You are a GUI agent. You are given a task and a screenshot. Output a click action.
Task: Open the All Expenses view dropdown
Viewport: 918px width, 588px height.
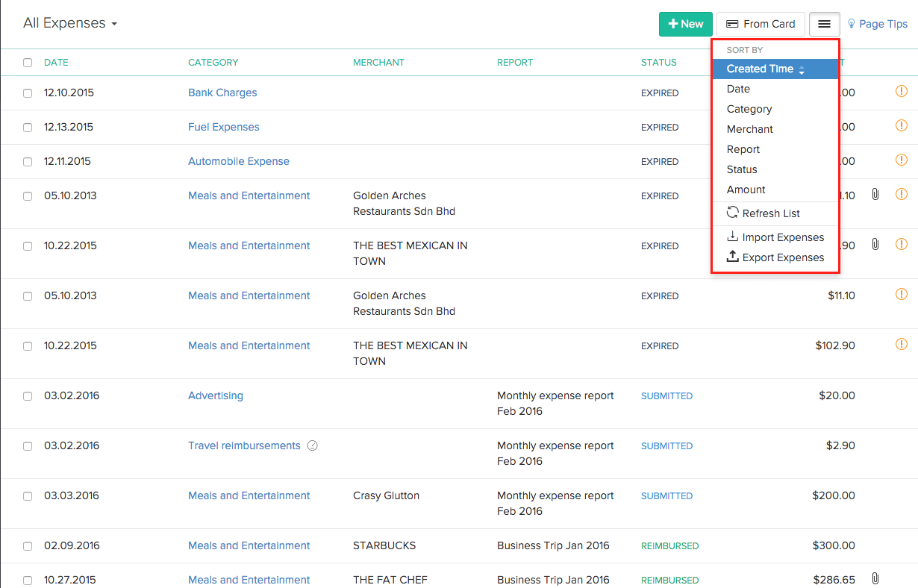click(x=70, y=23)
